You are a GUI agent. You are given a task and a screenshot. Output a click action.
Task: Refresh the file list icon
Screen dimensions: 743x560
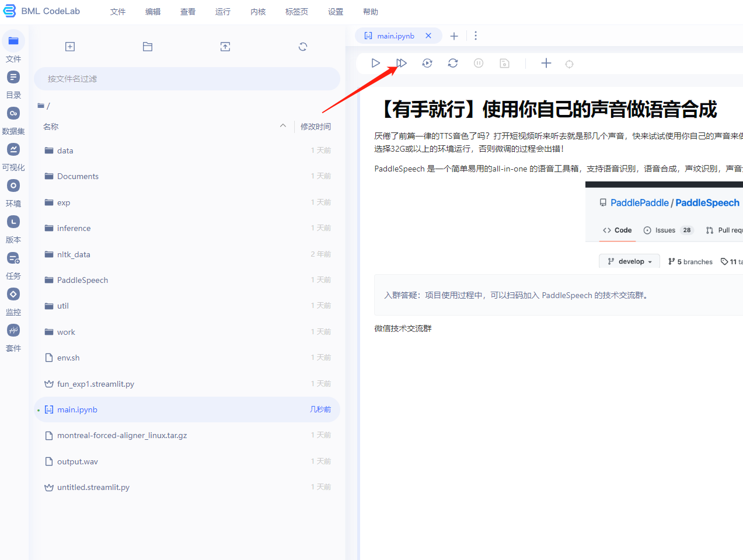pyautogui.click(x=303, y=47)
